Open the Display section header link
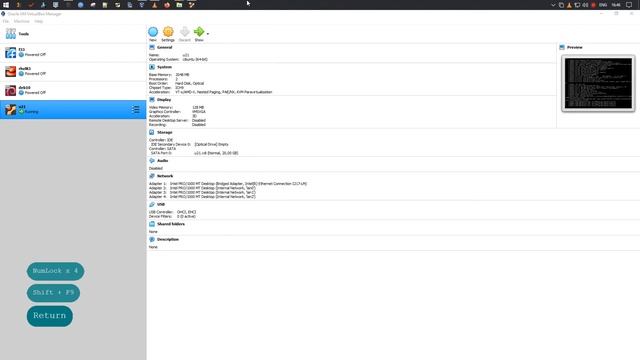The width and height of the screenshot is (640, 360). coord(164,100)
